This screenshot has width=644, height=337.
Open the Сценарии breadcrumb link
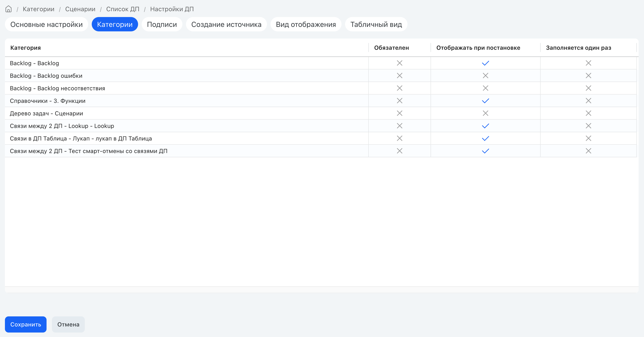[80, 9]
